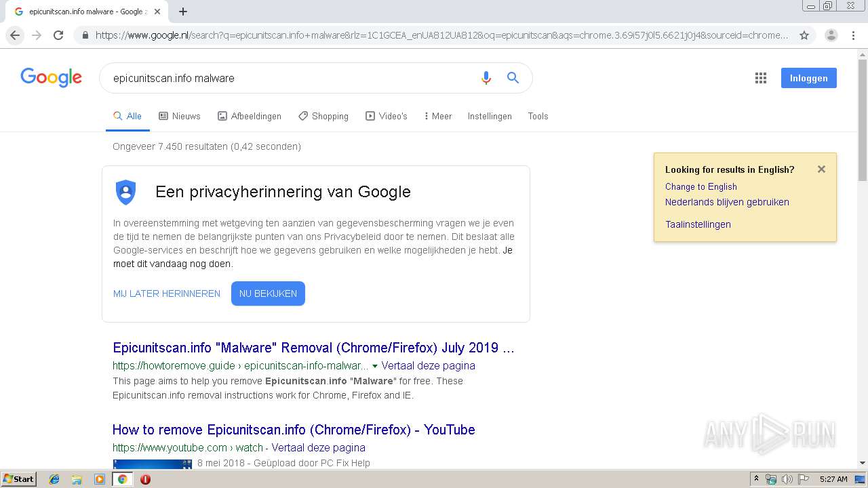Launch Internet Explorer from the taskbar
The image size is (868, 488).
(x=54, y=479)
